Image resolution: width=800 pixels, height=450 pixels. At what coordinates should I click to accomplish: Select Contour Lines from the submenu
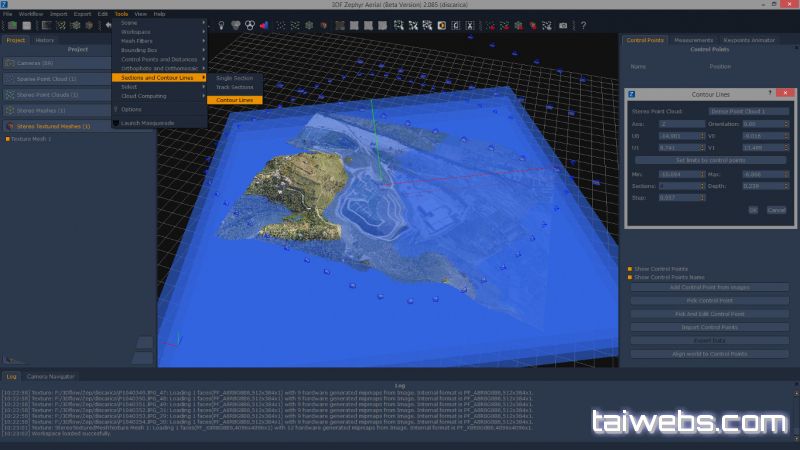234,100
